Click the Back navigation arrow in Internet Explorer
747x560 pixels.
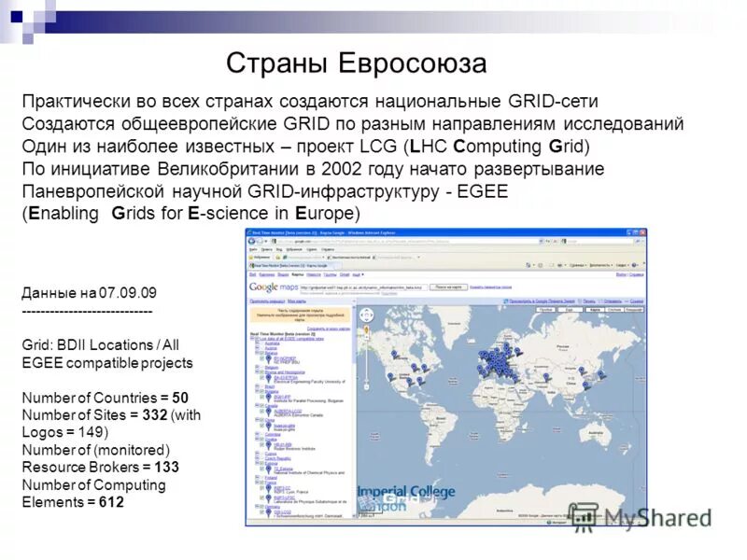pyautogui.click(x=251, y=242)
